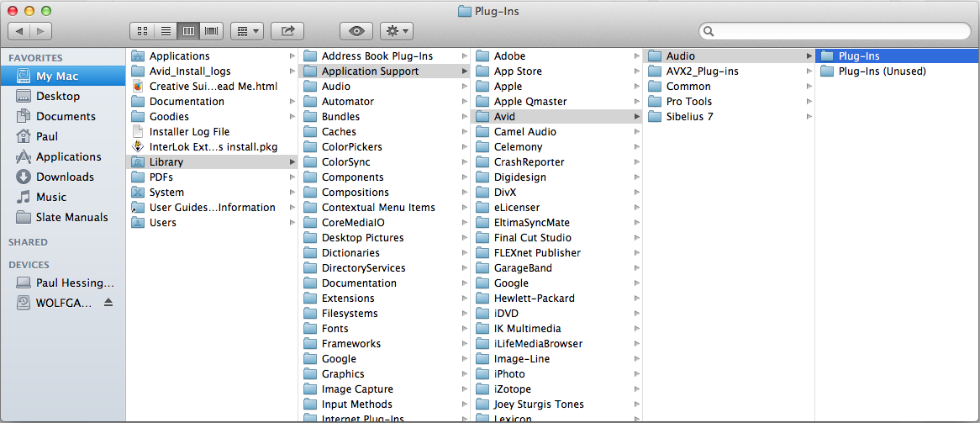The image size is (980, 423).
Task: Select the Creative Sui...ead Me.html file
Action: [212, 87]
